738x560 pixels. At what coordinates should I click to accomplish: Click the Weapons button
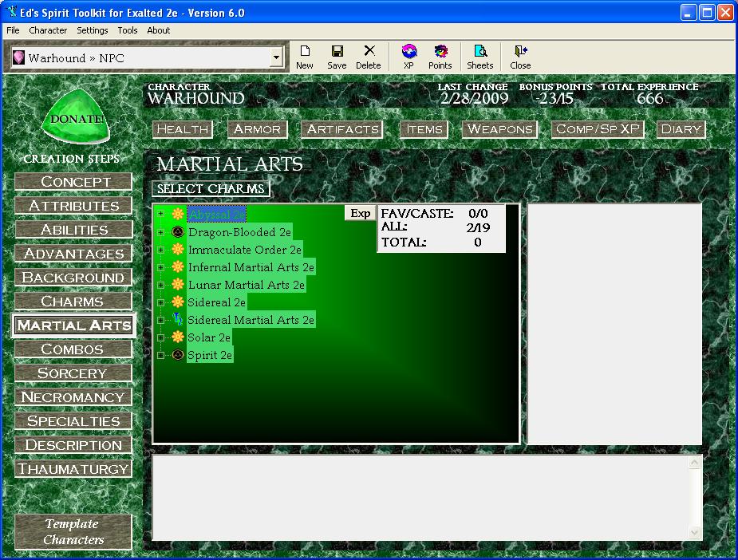[x=499, y=129]
